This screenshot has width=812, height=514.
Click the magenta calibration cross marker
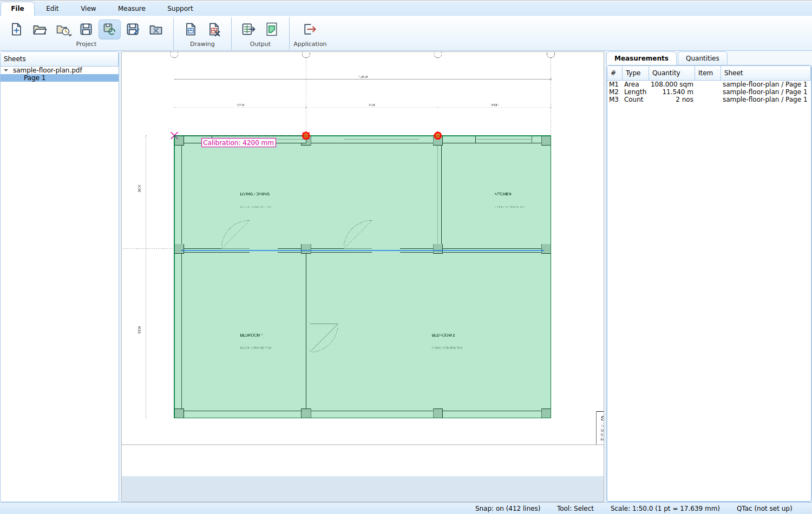[174, 136]
